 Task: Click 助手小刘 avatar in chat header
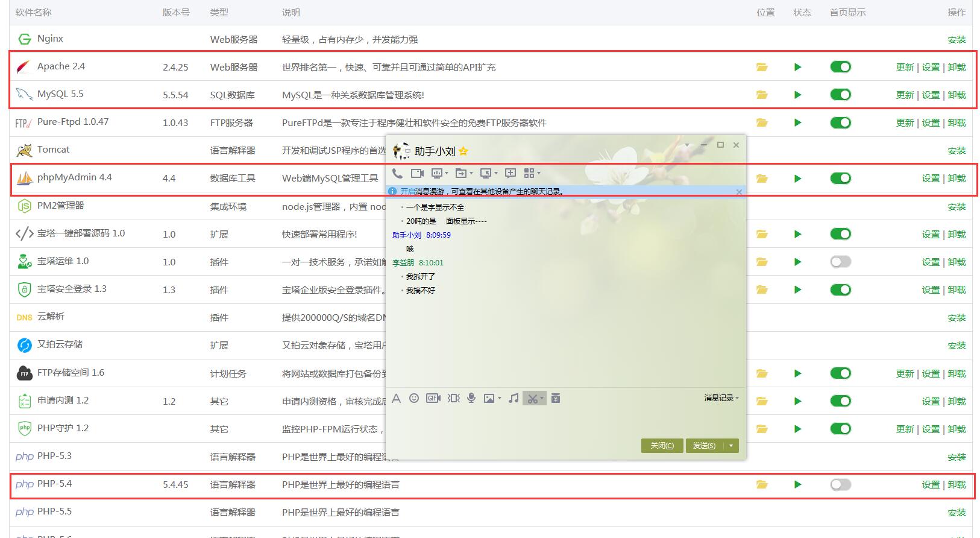pyautogui.click(x=401, y=151)
